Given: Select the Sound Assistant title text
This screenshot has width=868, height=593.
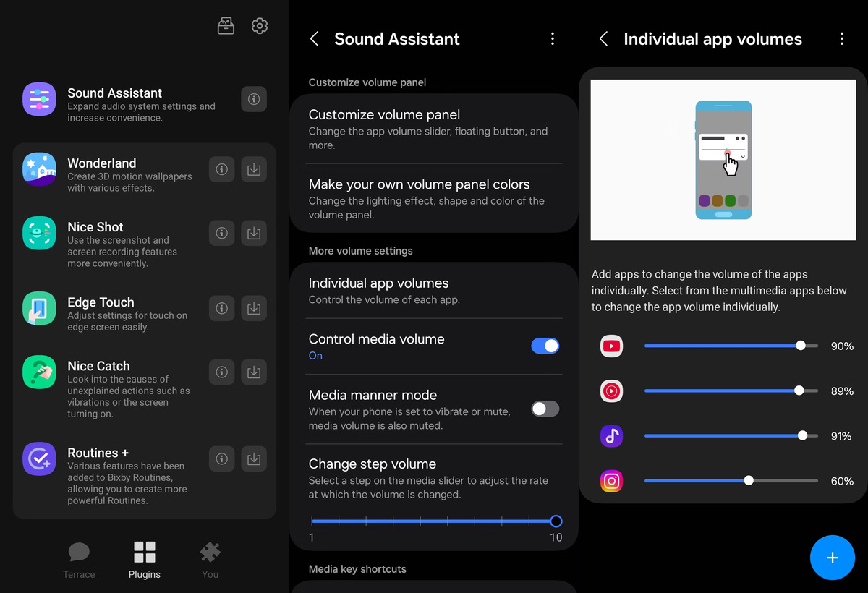Looking at the screenshot, I should point(397,39).
